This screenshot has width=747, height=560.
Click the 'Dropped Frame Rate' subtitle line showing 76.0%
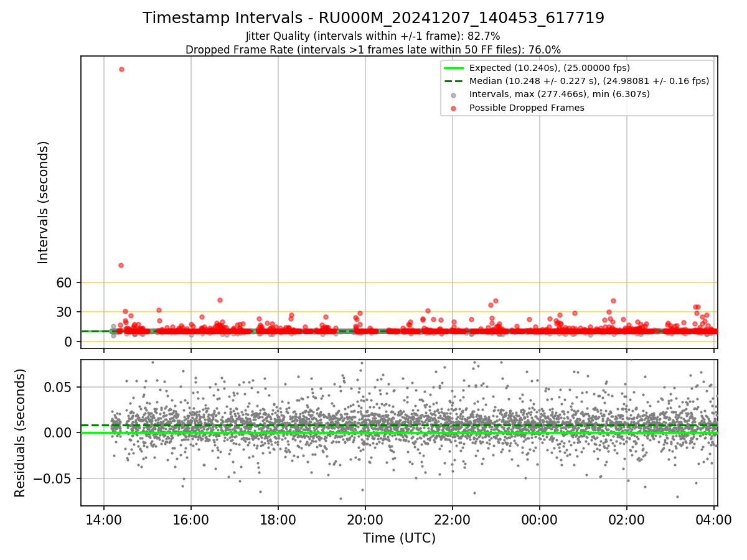click(374, 50)
